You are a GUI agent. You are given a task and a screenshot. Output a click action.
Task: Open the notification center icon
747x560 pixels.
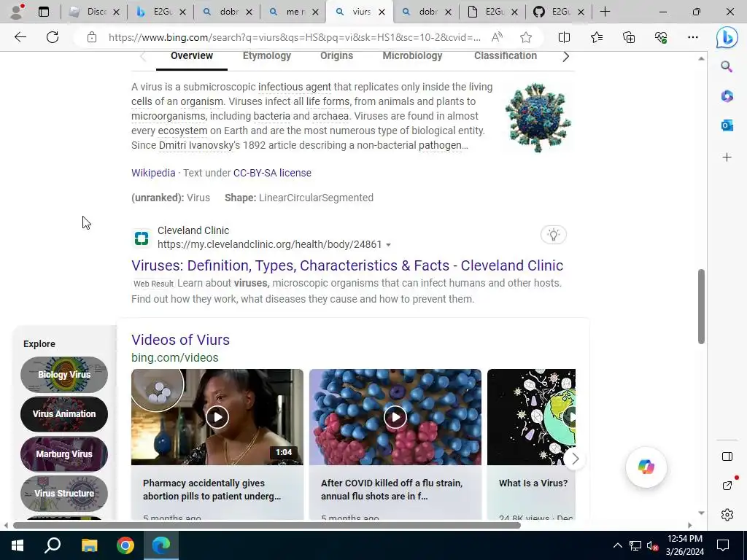point(723,545)
